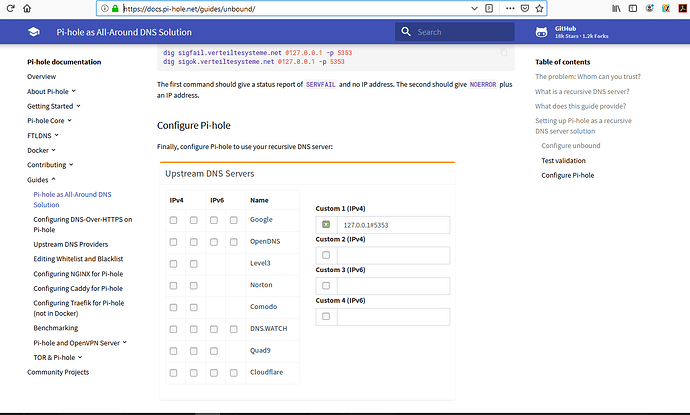Tick first IPv4 checkbox for Comodo
The width and height of the screenshot is (690, 415).
173,307
